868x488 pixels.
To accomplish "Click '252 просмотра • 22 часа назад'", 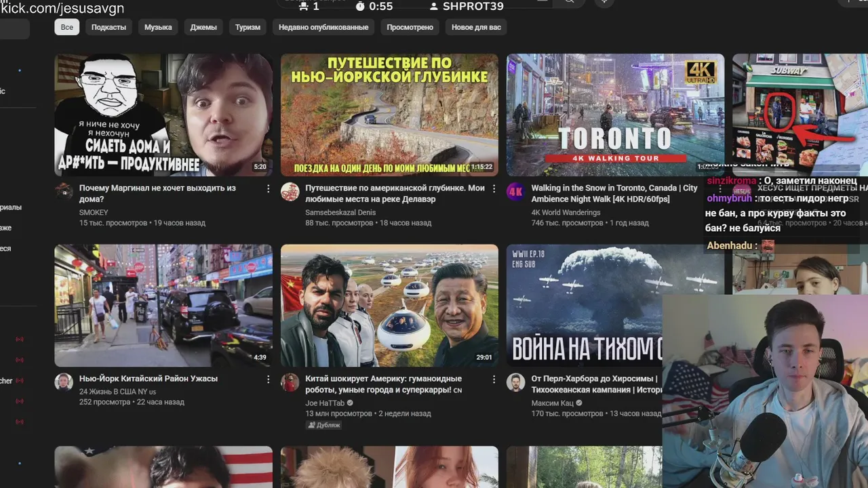I will (132, 402).
